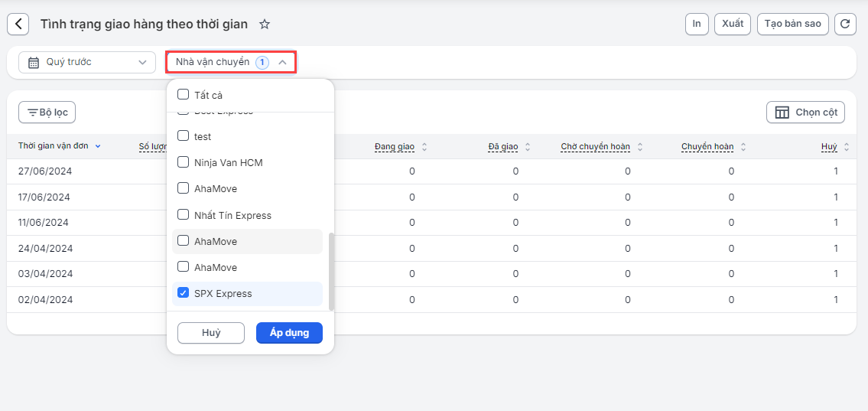Open the Bộ lọc filter panel
This screenshot has height=411, width=868.
pyautogui.click(x=47, y=113)
